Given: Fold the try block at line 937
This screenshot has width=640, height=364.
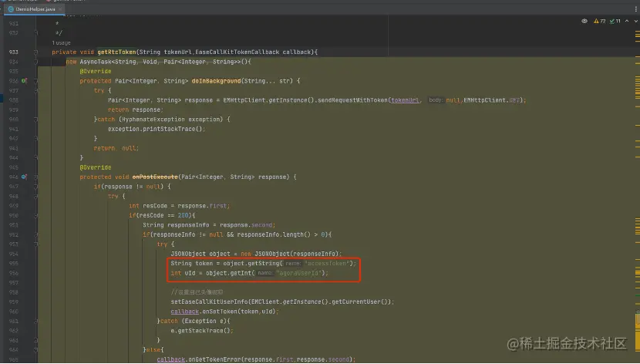Looking at the screenshot, I should pos(36,90).
